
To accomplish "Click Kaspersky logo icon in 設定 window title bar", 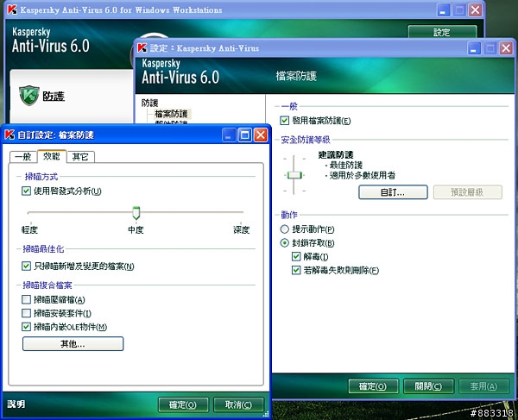I will coord(142,48).
